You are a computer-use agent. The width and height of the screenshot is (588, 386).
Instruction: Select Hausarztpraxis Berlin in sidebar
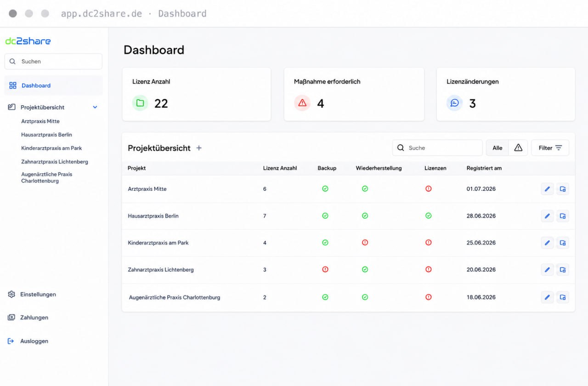[46, 135]
